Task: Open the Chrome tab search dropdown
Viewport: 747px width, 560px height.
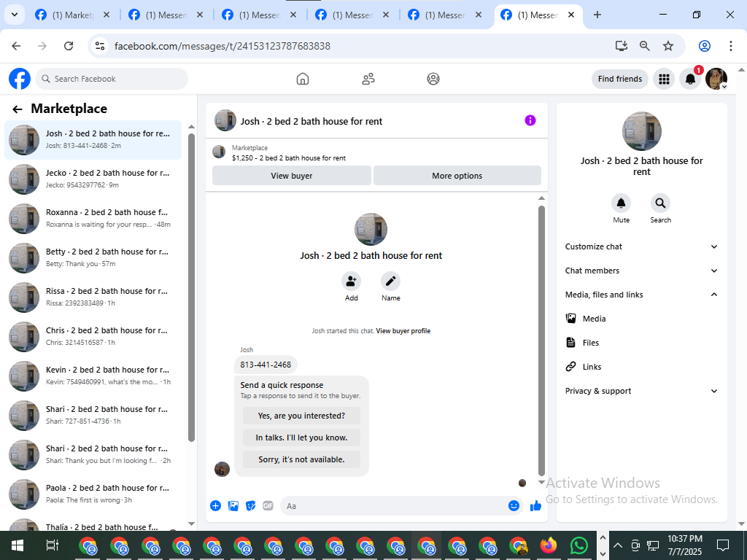Action: (x=15, y=15)
